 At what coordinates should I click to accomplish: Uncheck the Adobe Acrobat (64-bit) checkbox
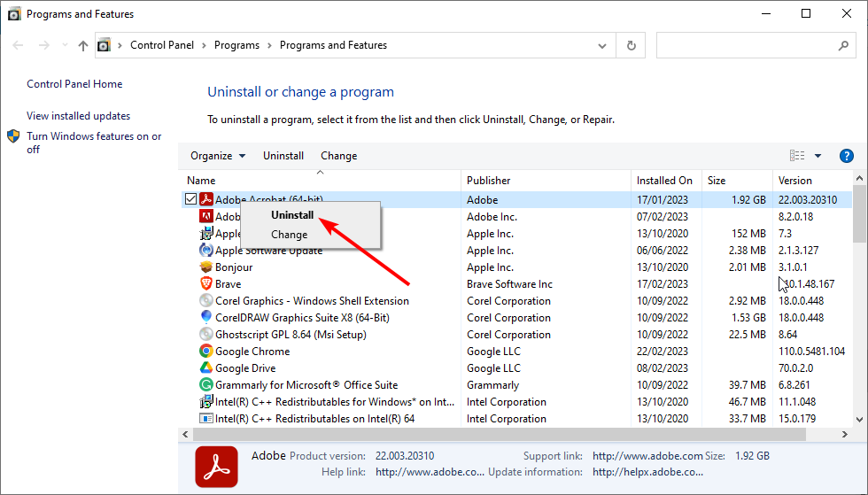191,198
